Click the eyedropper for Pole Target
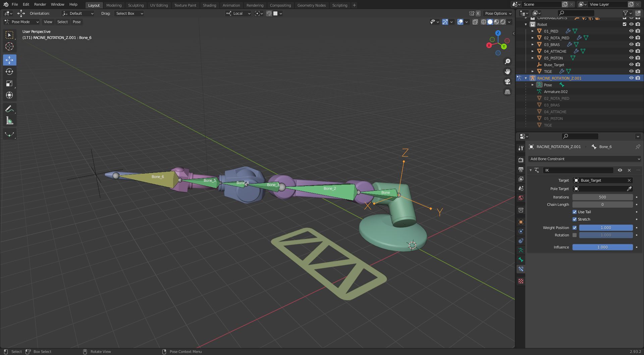This screenshot has width=644, height=355. (x=629, y=189)
